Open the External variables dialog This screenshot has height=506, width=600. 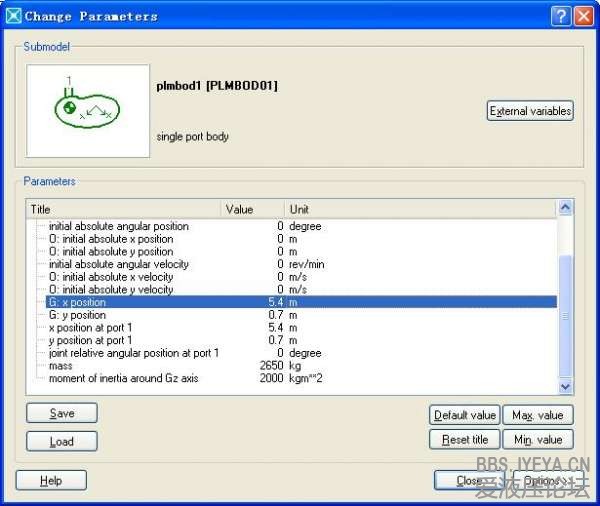(x=530, y=111)
